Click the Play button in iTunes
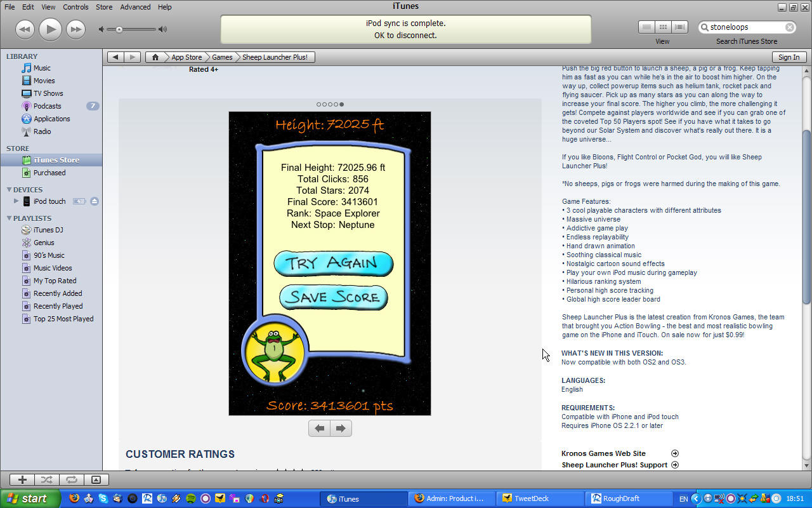 50,29
